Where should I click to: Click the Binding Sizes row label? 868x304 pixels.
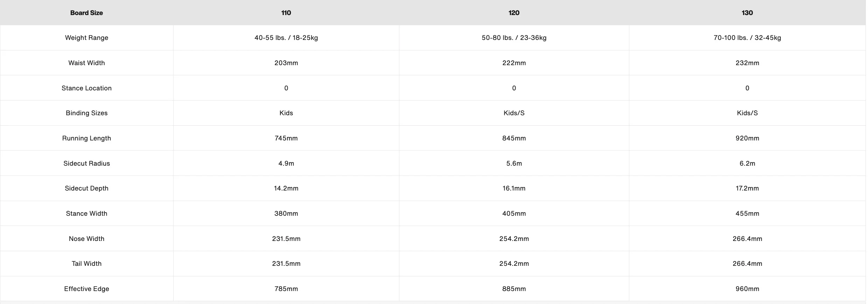click(86, 113)
